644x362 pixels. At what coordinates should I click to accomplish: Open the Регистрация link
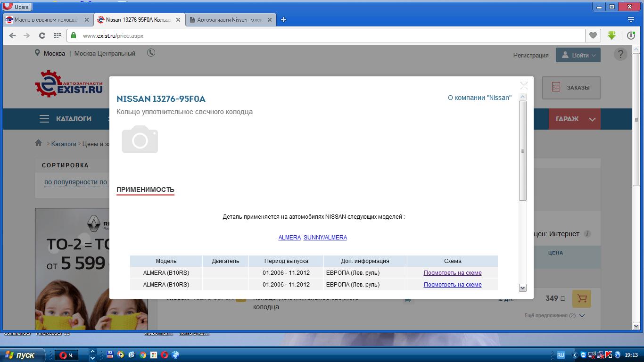[531, 55]
